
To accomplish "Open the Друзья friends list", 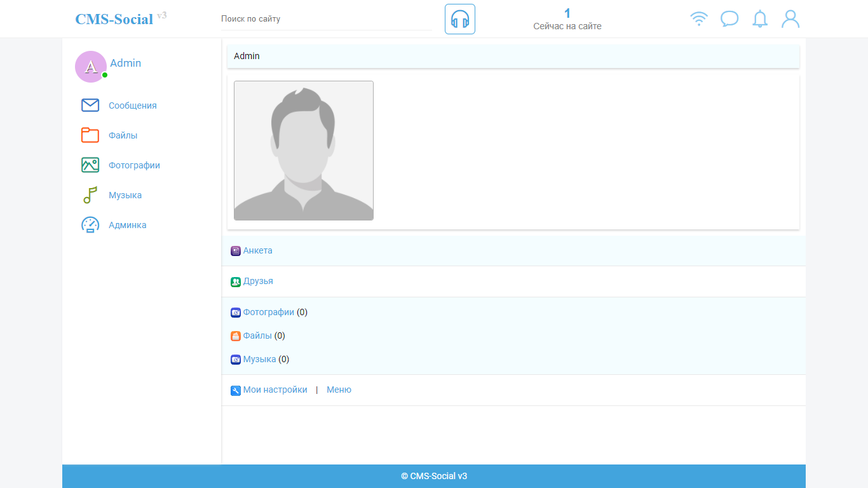I will [x=258, y=281].
